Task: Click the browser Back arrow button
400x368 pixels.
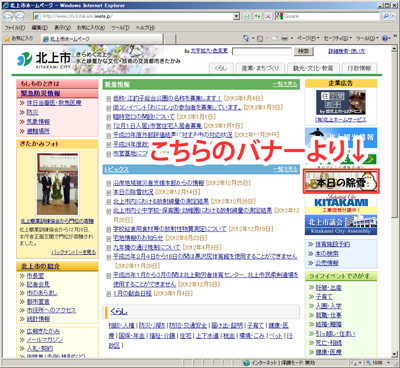Action: 8,16
